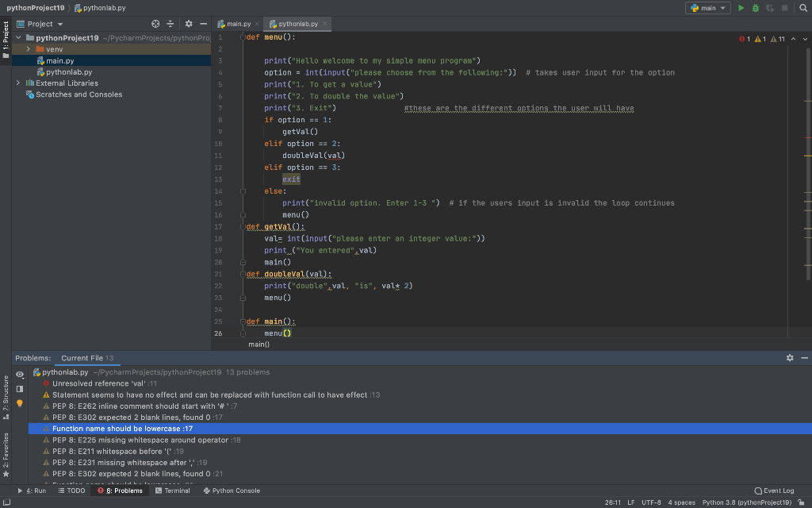Viewport: 812px width, 508px height.
Task: Open Problems panel gear options
Action: [789, 358]
